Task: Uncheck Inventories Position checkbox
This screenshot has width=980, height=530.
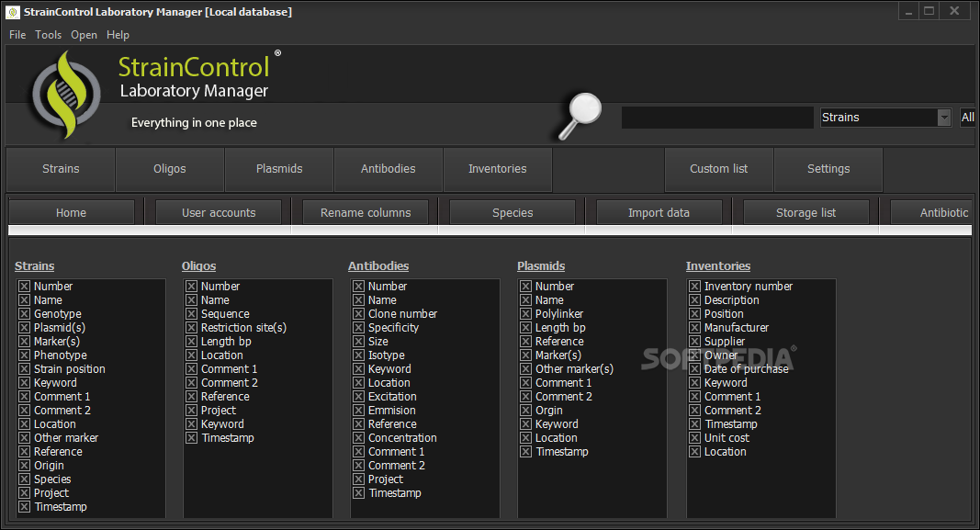Action: click(x=694, y=314)
